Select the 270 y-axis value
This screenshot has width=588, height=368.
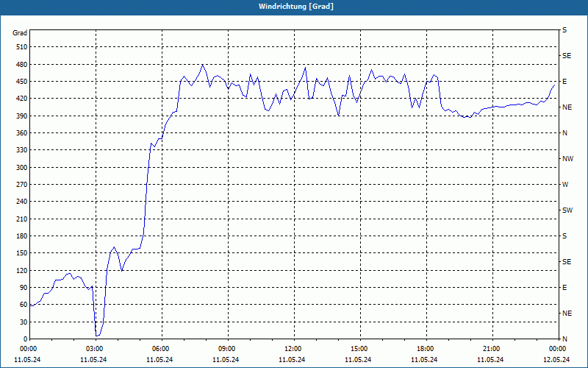[x=22, y=185]
